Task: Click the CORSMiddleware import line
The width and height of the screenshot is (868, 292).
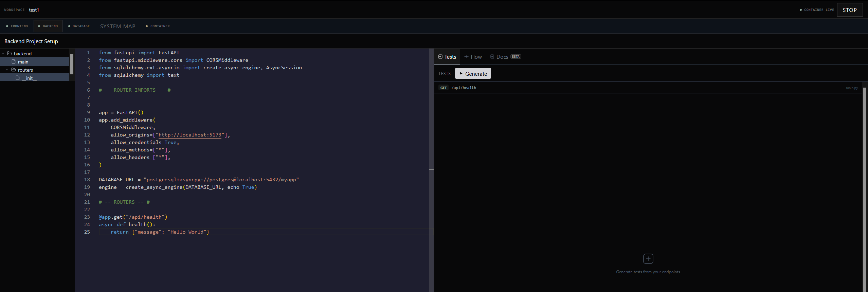Action: click(173, 60)
